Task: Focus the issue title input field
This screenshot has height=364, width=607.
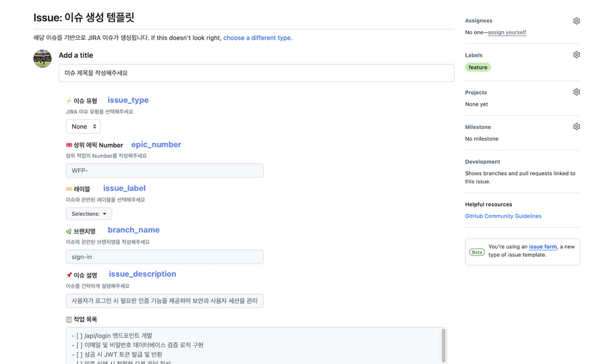Action: [256, 73]
